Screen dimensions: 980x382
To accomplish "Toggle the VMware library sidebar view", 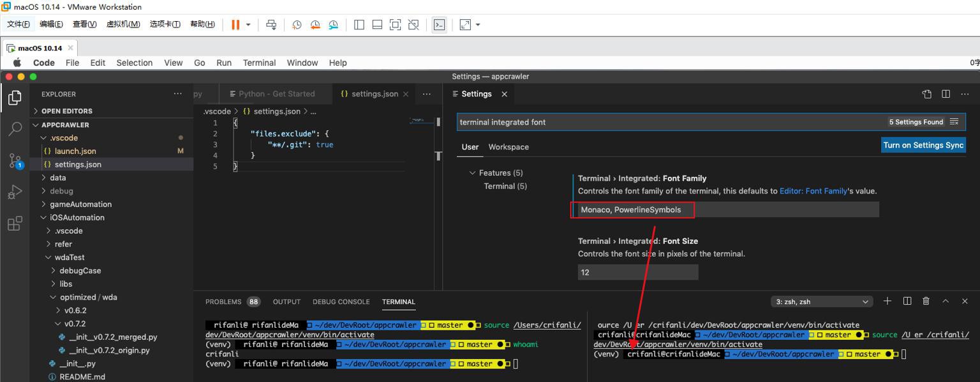I will pos(359,24).
